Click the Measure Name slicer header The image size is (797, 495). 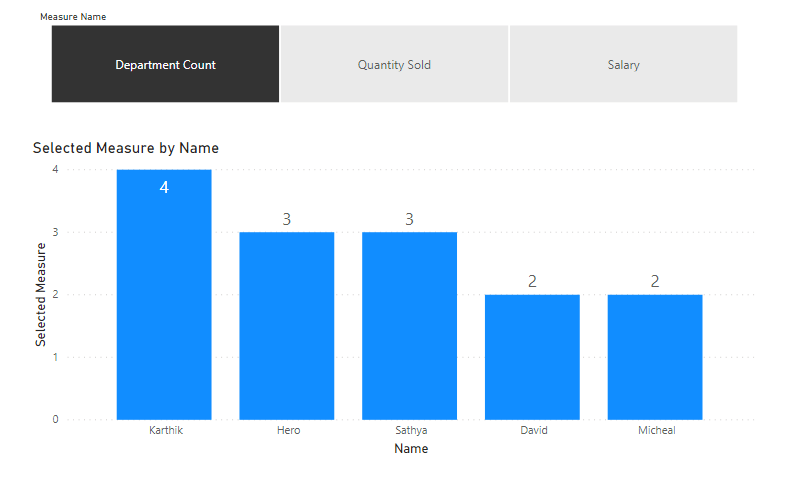coord(73,17)
